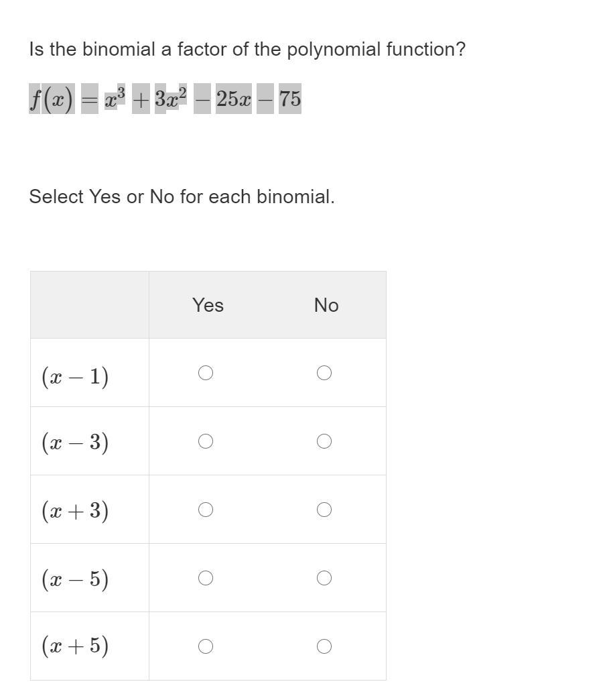
Task: Select Yes for binomial (x − 1)
Action: tap(206, 373)
